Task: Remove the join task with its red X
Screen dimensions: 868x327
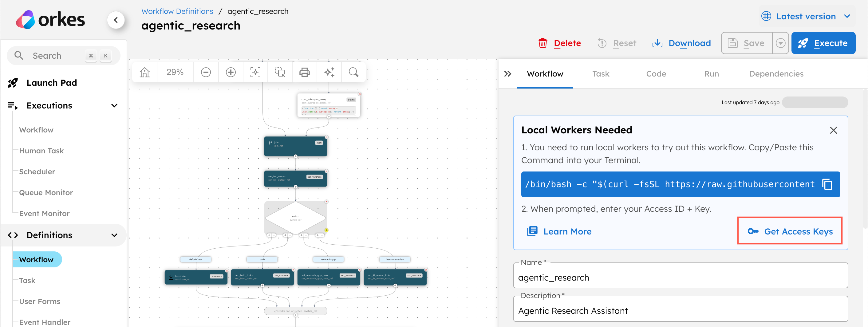Action: (326, 137)
